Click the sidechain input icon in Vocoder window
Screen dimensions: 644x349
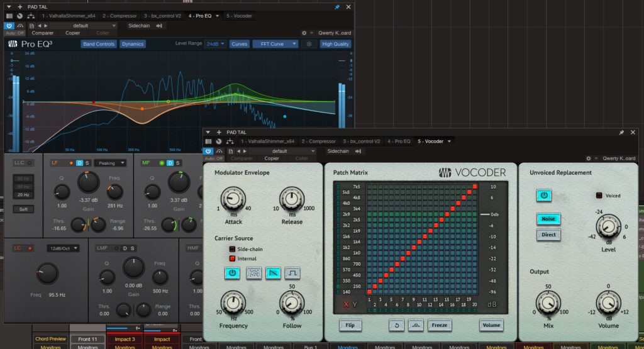coord(358,151)
